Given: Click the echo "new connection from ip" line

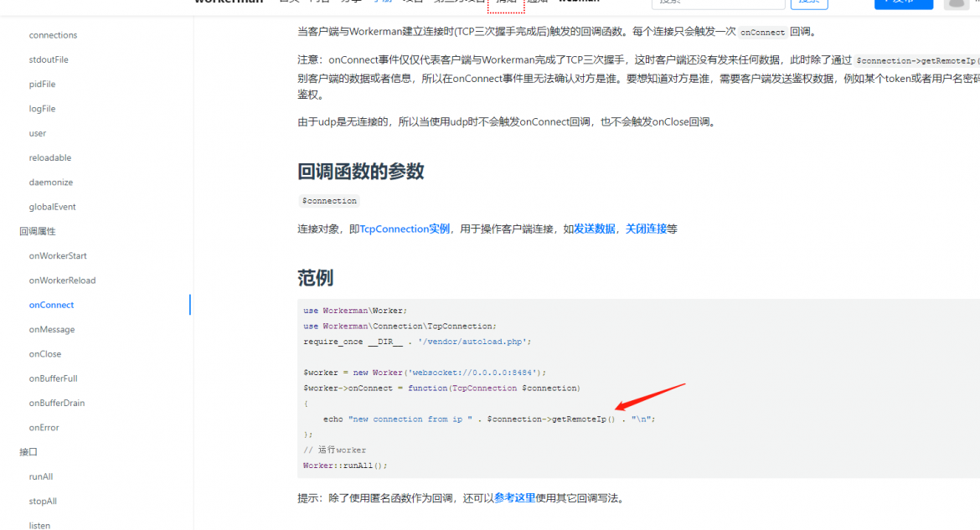Looking at the screenshot, I should coord(489,419).
